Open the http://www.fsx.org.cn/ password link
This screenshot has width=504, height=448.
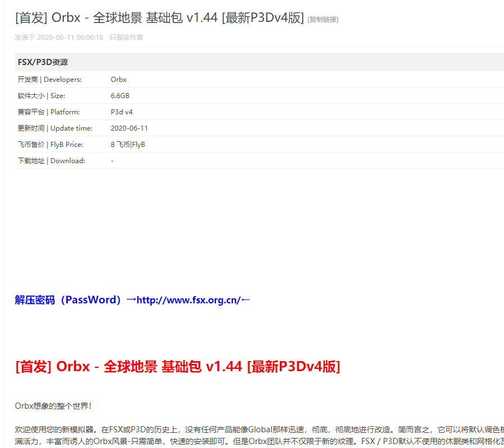tap(188, 300)
